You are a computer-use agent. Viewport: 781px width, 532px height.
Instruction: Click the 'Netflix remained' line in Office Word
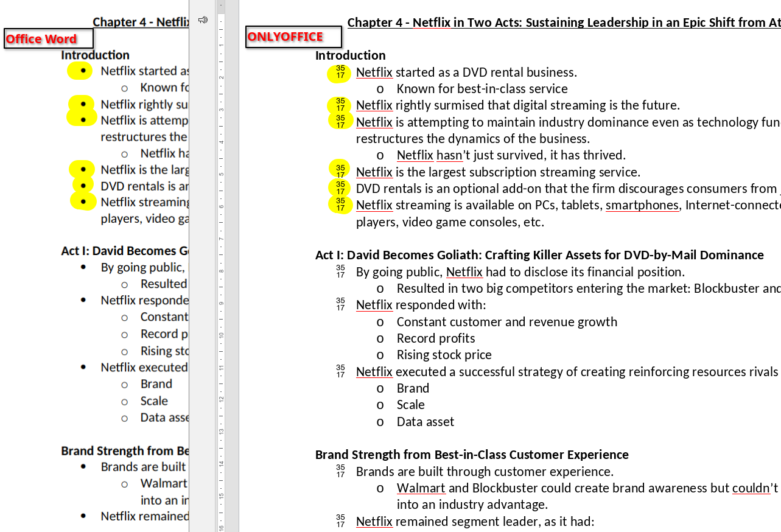click(x=145, y=516)
